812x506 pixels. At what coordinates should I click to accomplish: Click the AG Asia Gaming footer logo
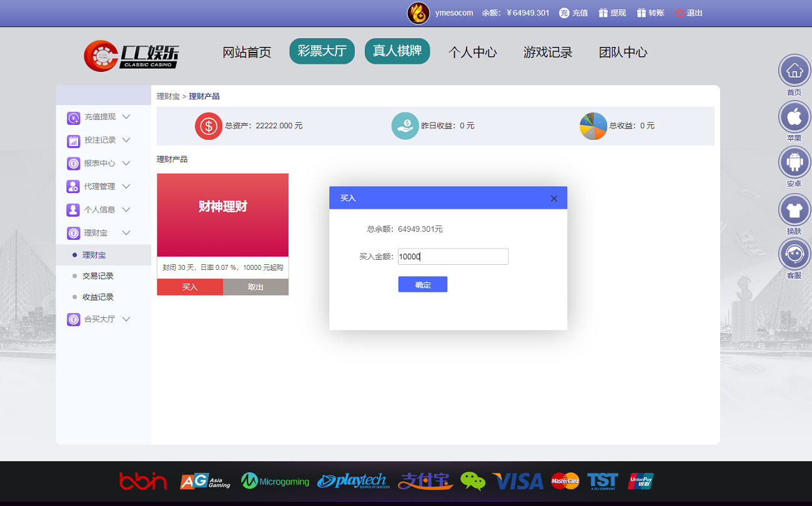[x=205, y=481]
